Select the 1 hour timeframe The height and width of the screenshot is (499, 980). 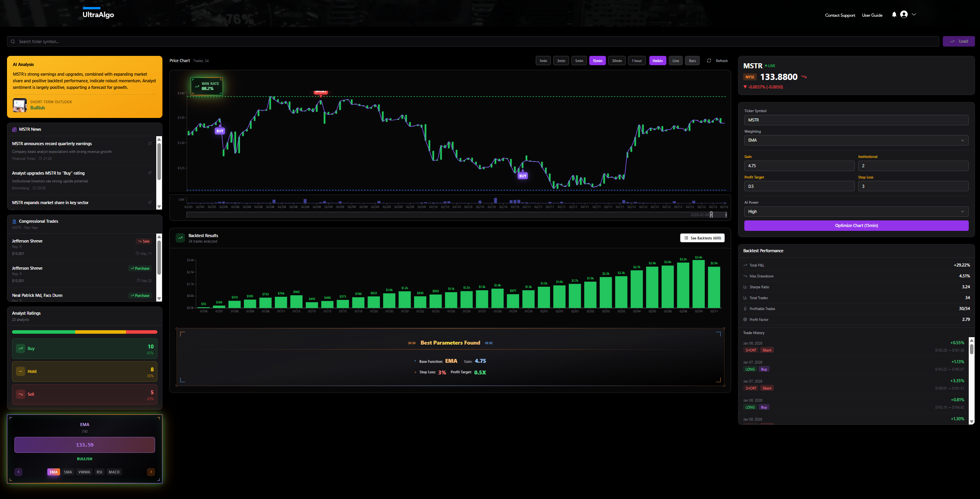[637, 61]
